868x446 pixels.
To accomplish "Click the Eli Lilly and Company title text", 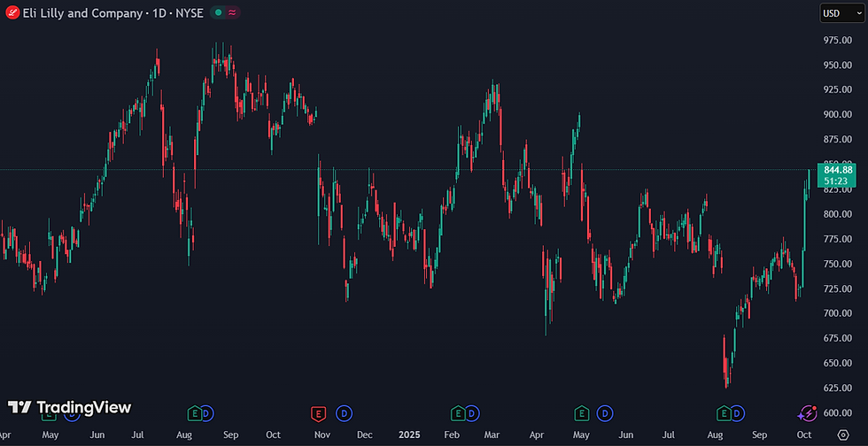I will (82, 12).
